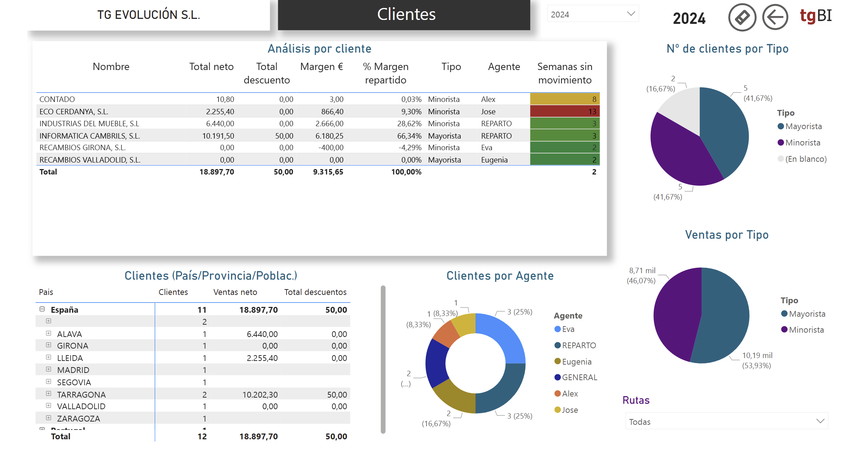Click the tgBI logo
This screenshot has height=456, width=868.
click(x=815, y=16)
